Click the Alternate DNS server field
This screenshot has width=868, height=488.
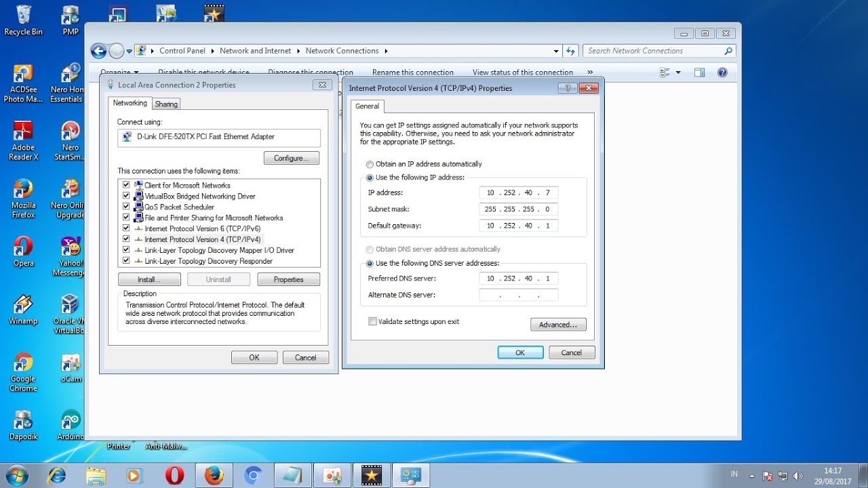519,295
